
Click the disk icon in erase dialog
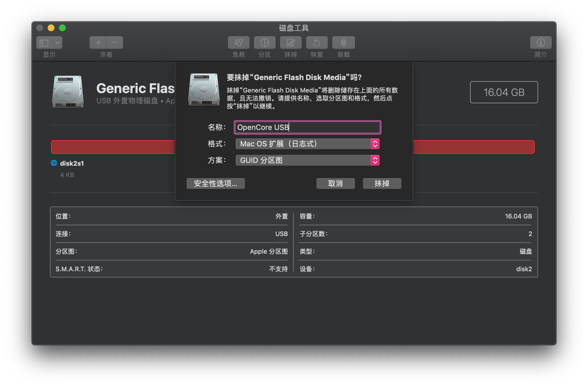coord(204,89)
